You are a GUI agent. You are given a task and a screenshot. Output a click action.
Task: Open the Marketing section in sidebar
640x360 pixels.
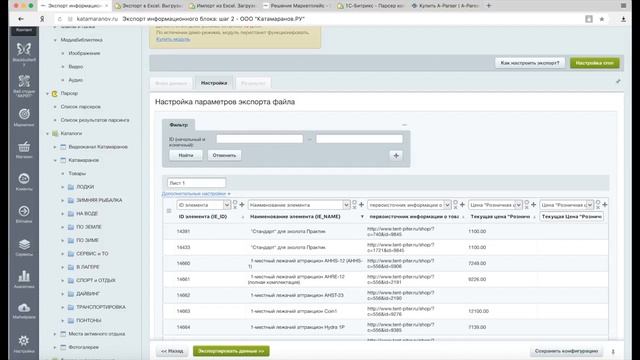point(24,117)
